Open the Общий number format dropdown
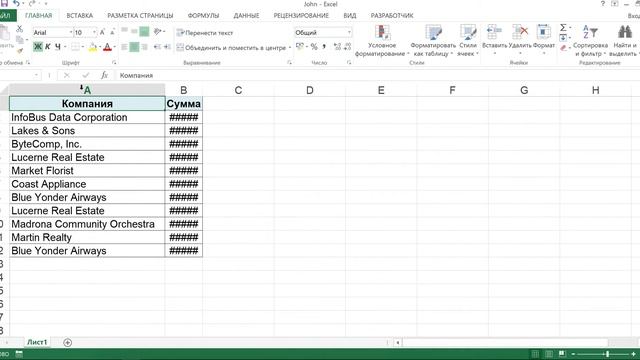Screen dimensions: 640x360 click(349, 32)
